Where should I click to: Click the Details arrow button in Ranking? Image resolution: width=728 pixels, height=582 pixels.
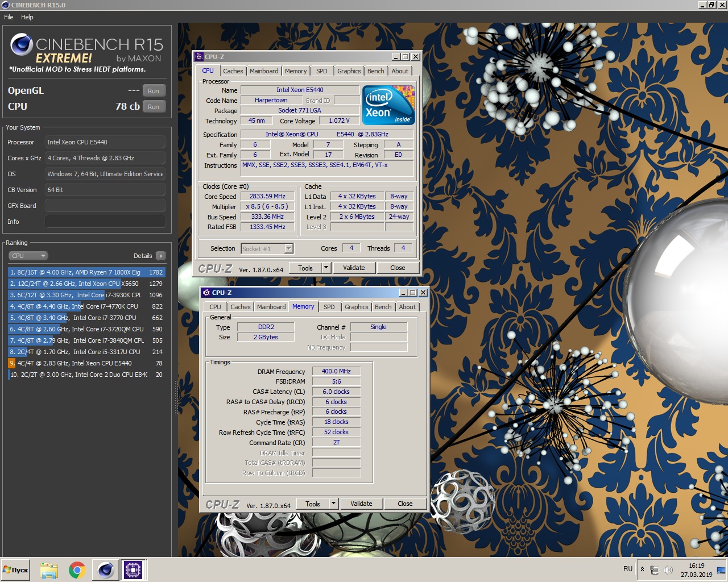click(x=161, y=256)
